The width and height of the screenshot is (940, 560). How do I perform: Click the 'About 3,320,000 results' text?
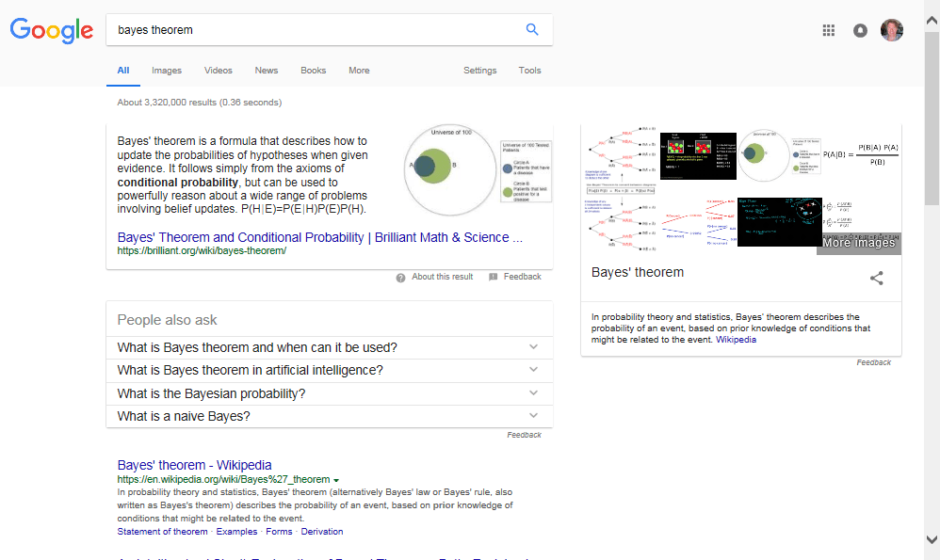point(199,103)
